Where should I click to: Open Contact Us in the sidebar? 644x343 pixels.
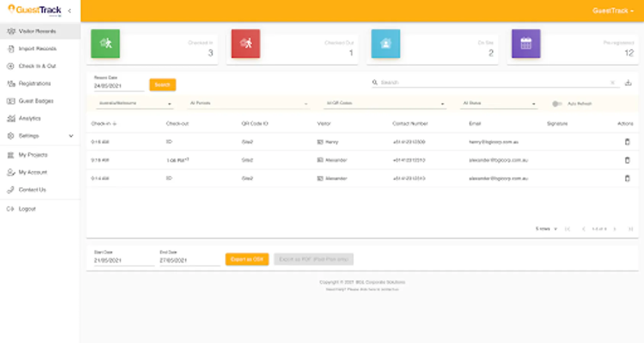[40, 190]
